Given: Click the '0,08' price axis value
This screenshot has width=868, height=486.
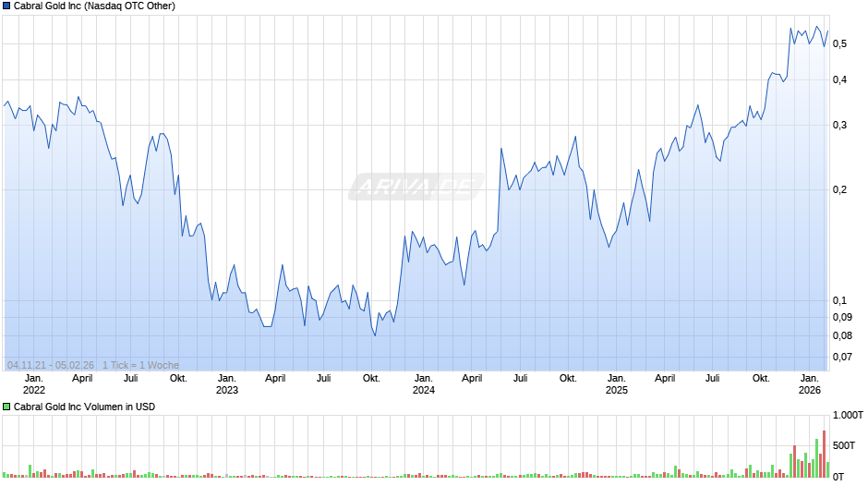Looking at the screenshot, I should click(x=842, y=335).
